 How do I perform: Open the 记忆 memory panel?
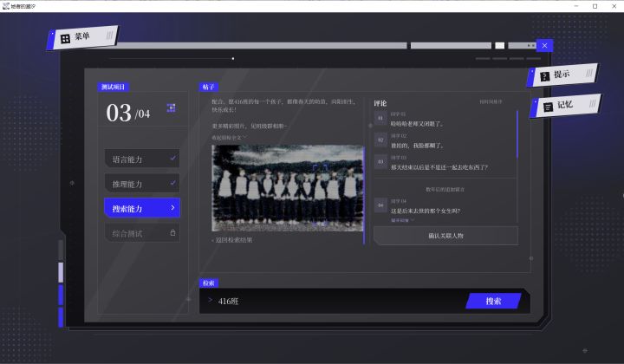tap(565, 106)
